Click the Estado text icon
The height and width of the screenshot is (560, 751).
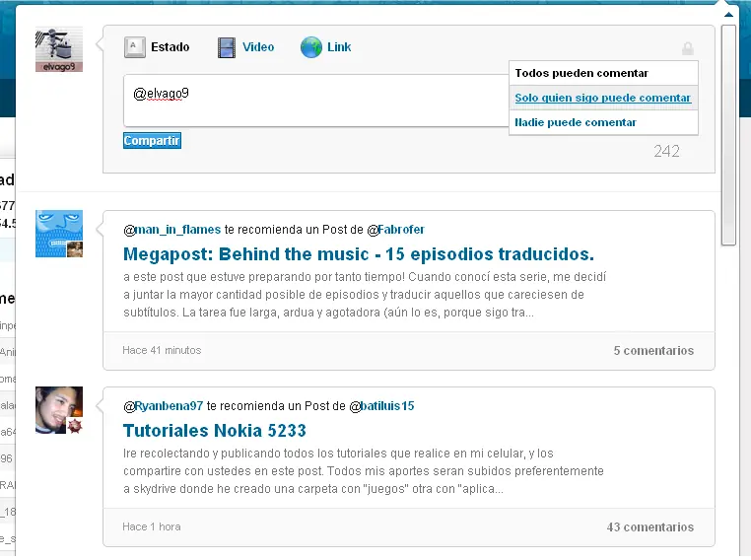point(135,47)
